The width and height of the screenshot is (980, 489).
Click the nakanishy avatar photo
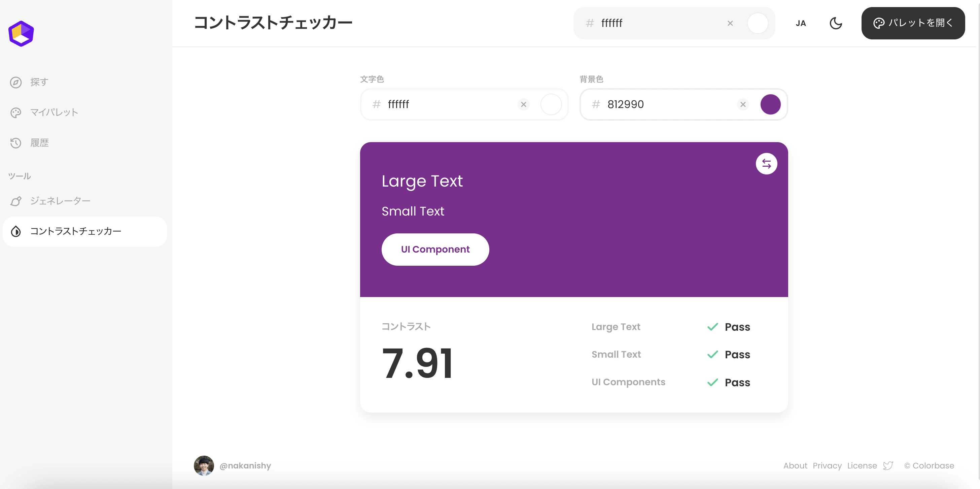[x=204, y=465]
